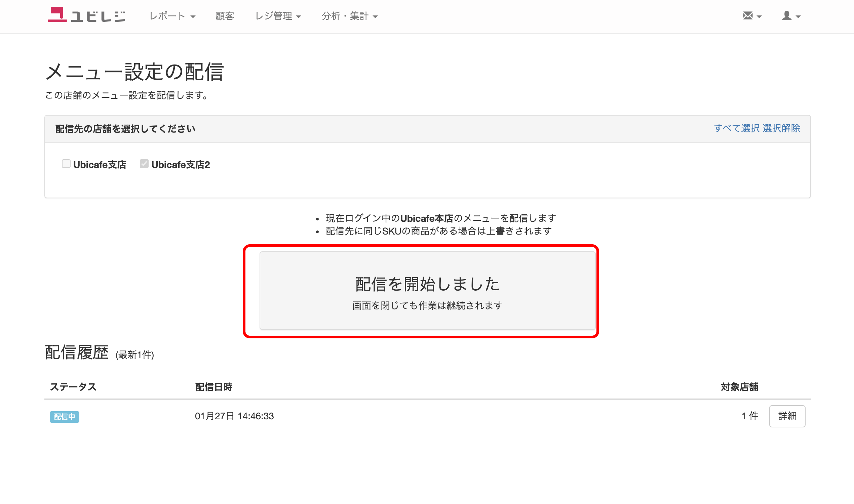854x504 pixels.
Task: Click the 配信を開始しました button
Action: tap(427, 291)
